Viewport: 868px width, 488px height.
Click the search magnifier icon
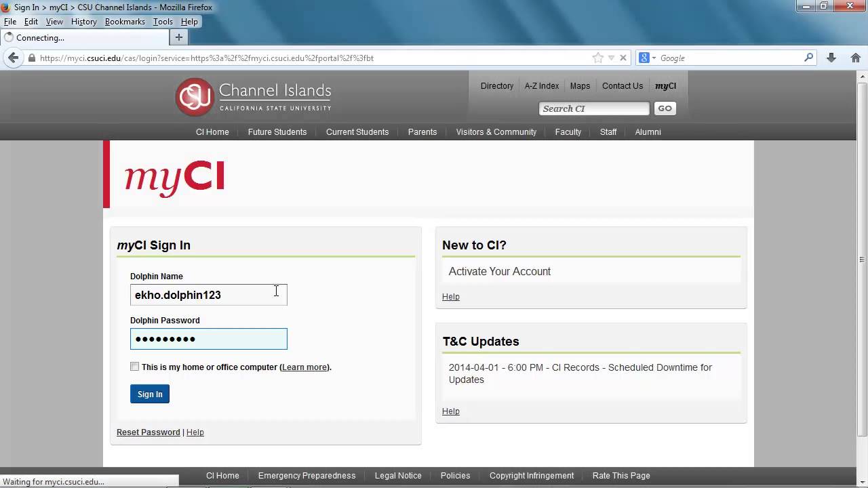808,58
